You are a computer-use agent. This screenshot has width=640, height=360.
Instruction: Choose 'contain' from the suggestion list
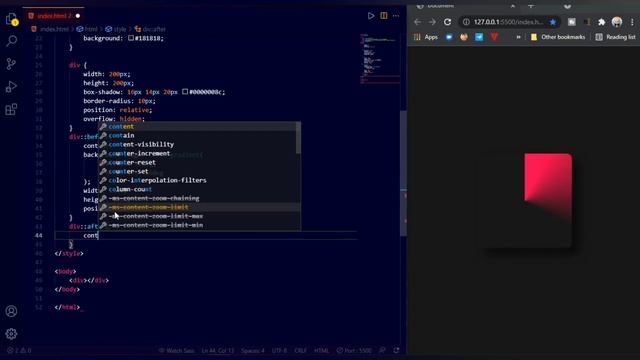click(x=199, y=136)
